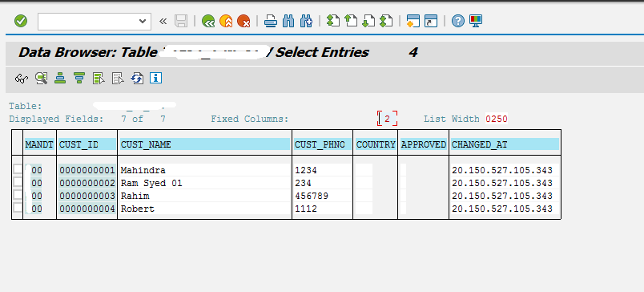Click the yellow Exit icon

pos(226,21)
